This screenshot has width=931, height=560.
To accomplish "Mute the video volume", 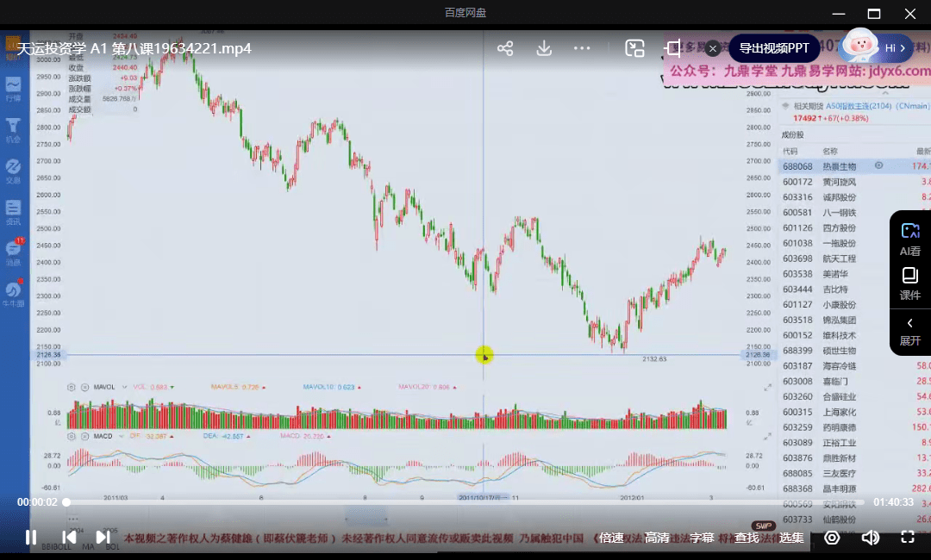I will (870, 538).
